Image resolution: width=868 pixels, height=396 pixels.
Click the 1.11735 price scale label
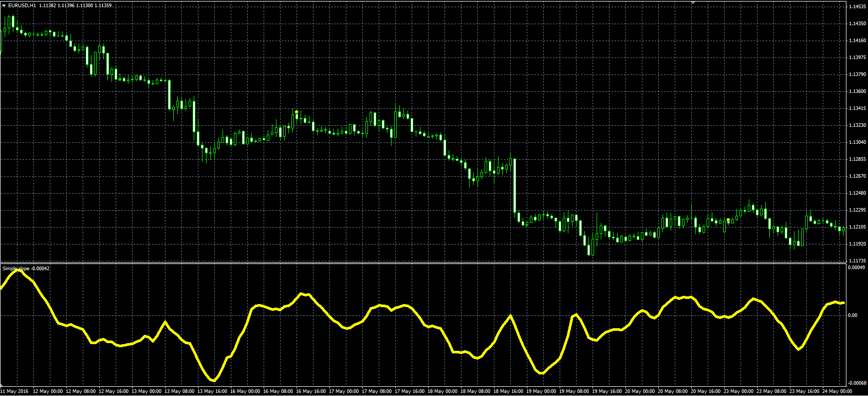pyautogui.click(x=857, y=261)
